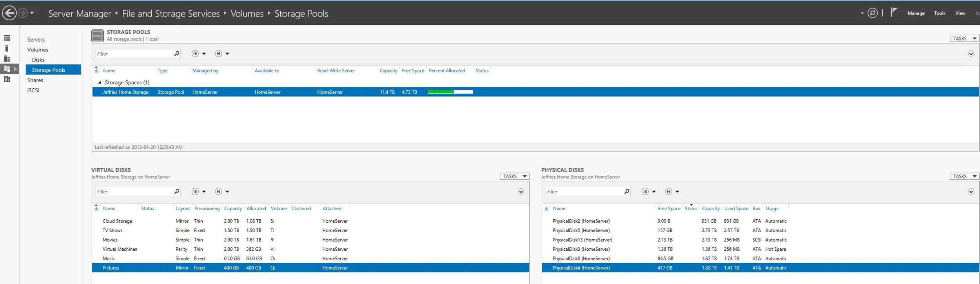Sort physical disks by Used Space column

736,209
